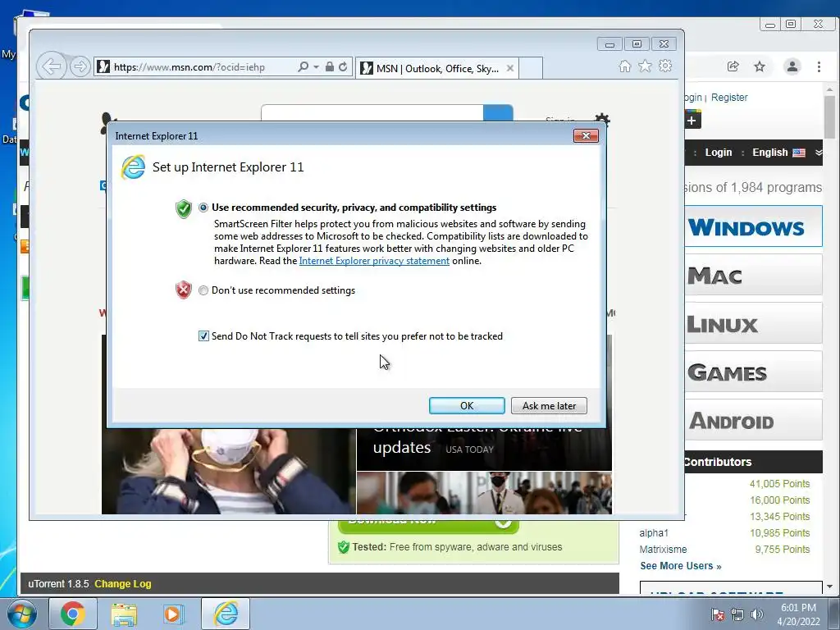Close the Internet Explorer 11 setup dialog
Viewport: 840px width, 630px height.
click(586, 135)
